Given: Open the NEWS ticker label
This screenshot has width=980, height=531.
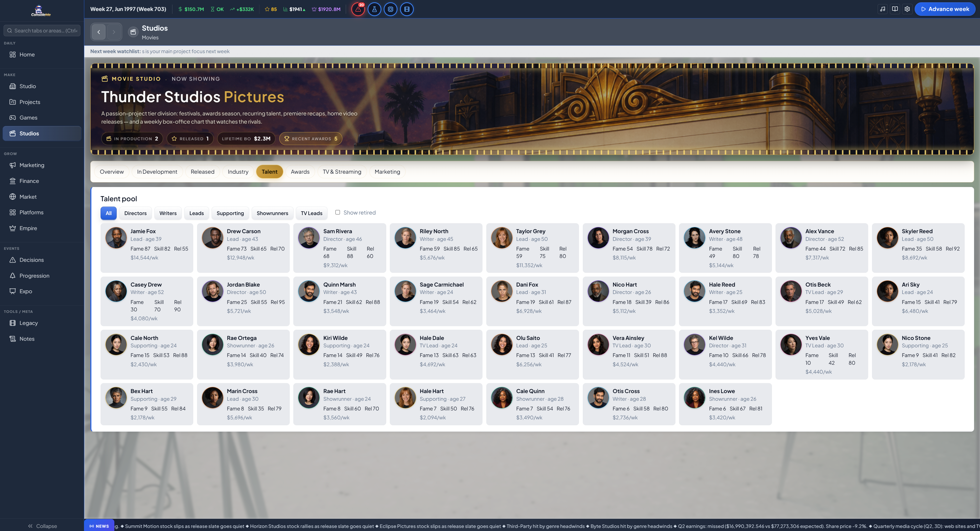Looking at the screenshot, I should pos(99,526).
